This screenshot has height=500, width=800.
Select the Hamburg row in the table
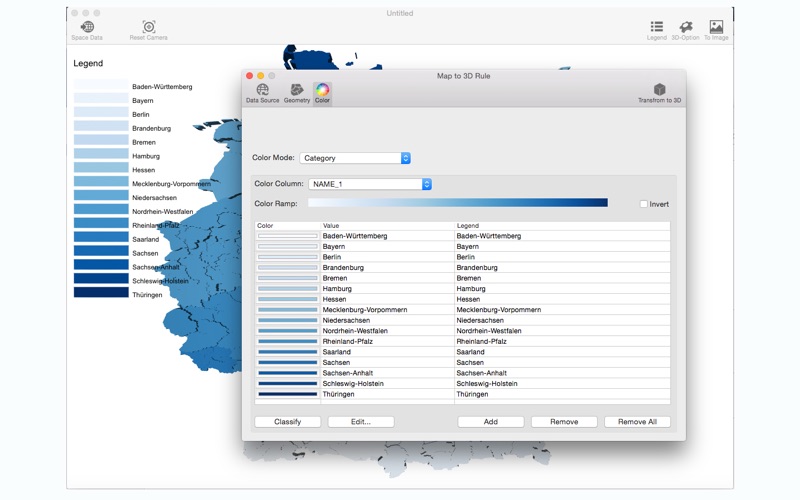coord(460,289)
